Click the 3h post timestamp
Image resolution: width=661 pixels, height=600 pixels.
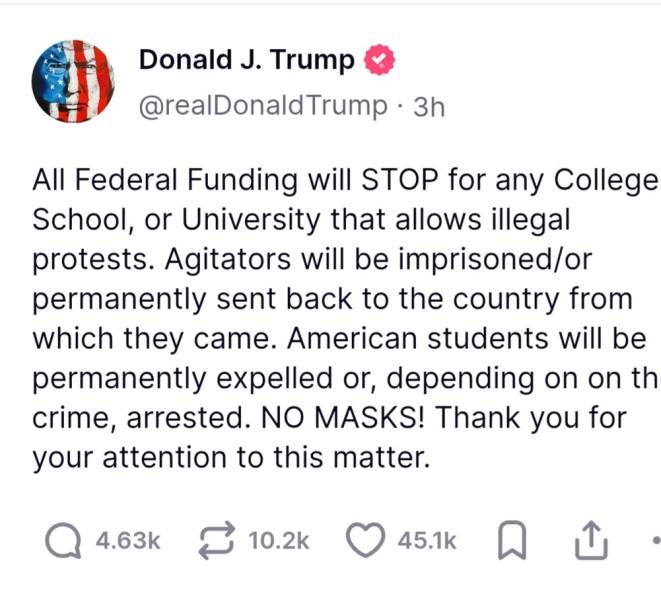pos(427,106)
